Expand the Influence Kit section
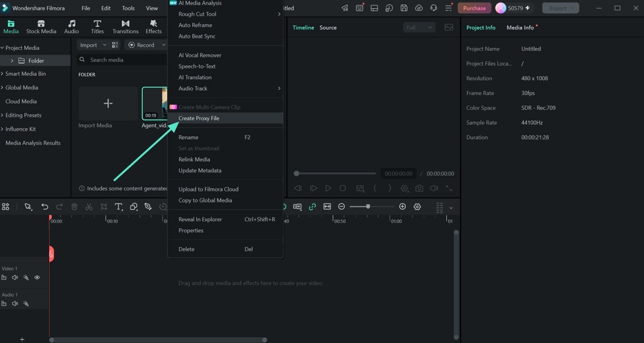644x343 pixels. pos(2,129)
